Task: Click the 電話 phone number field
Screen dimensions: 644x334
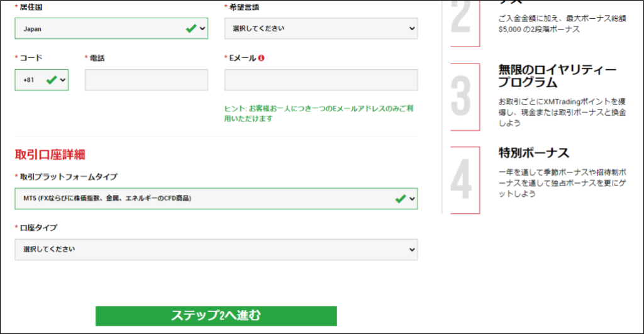Action: point(146,80)
